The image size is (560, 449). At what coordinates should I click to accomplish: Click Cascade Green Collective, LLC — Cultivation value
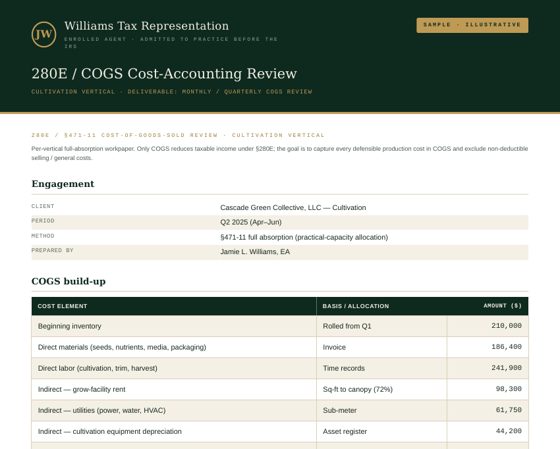pyautogui.click(x=293, y=208)
